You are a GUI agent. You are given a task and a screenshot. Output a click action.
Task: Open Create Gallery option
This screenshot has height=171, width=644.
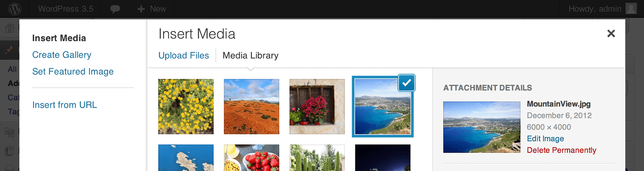62,55
